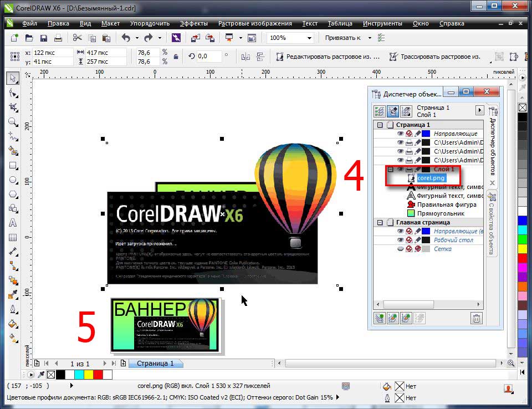
Task: Collapse the Страница 1 tree node
Action: [380, 125]
